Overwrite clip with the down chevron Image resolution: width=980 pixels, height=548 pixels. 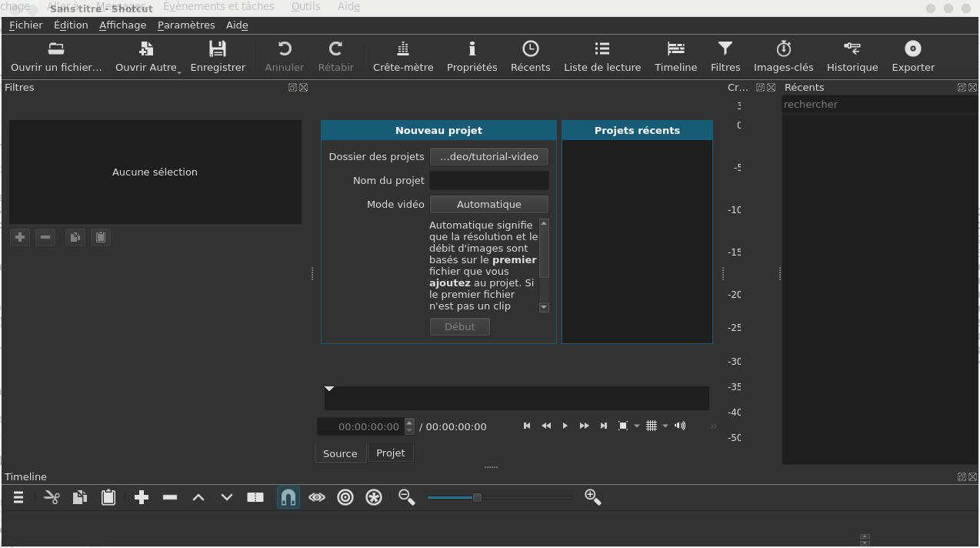227,497
